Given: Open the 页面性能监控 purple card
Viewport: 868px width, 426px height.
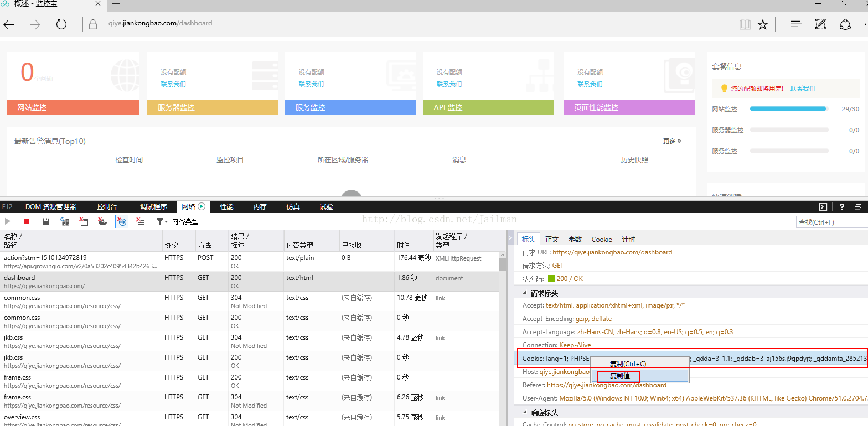Looking at the screenshot, I should (x=629, y=84).
